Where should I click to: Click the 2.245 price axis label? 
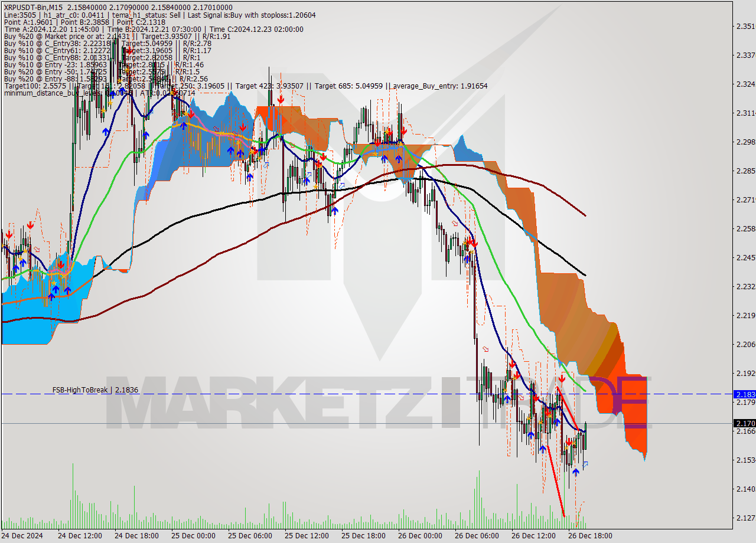coord(745,257)
